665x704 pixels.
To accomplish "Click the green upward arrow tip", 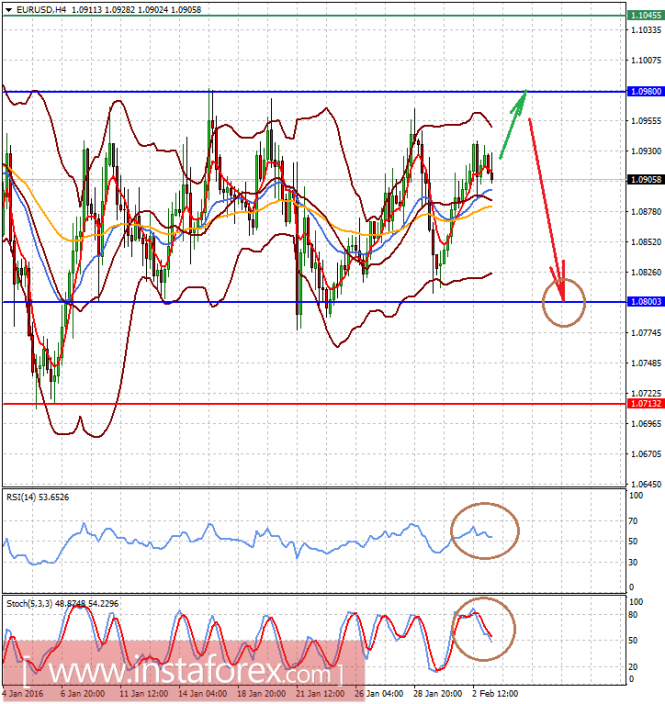I will pyautogui.click(x=524, y=93).
